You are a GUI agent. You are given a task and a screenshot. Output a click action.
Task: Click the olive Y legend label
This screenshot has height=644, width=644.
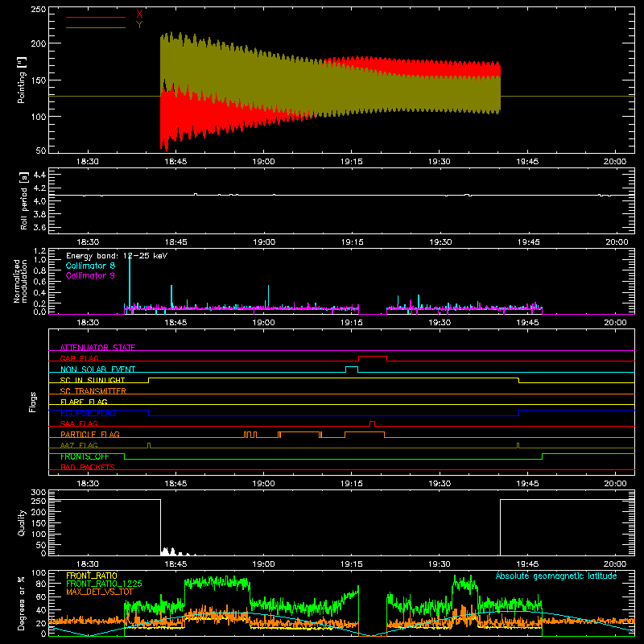139,25
